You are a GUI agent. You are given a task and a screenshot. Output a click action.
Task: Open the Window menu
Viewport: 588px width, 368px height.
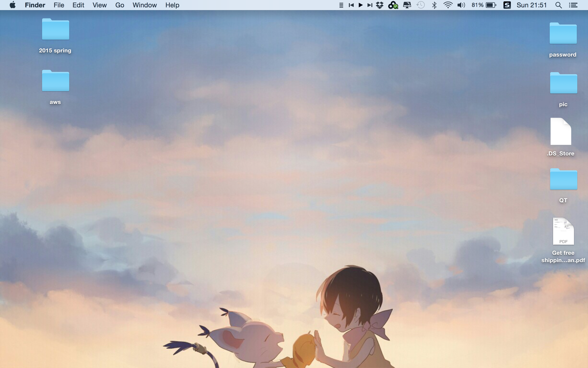(x=144, y=5)
